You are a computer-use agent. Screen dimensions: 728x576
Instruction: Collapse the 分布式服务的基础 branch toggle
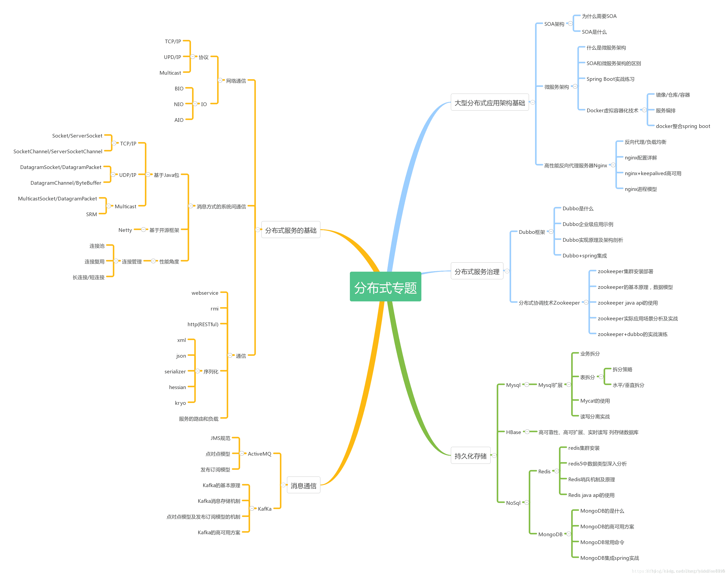pyautogui.click(x=258, y=230)
